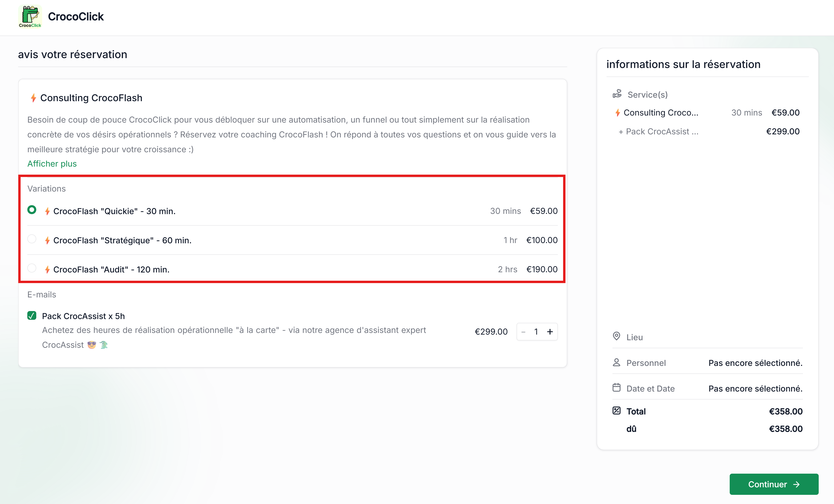Image resolution: width=834 pixels, height=504 pixels.
Task: Click the CrocoFlash "Quickie" - 30 min. label
Action: point(114,211)
